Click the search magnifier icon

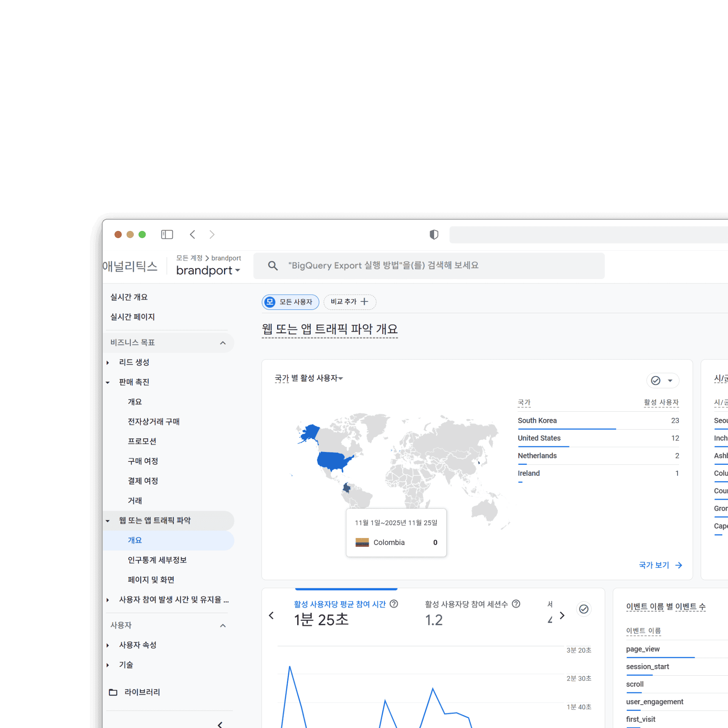pos(273,265)
